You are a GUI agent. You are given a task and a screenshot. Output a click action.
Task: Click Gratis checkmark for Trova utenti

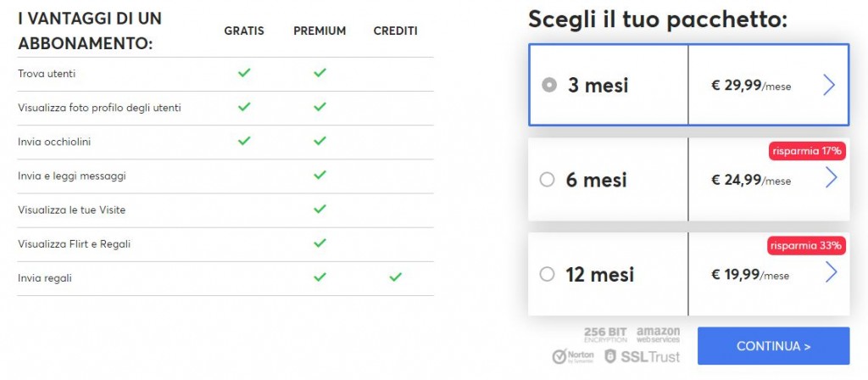pyautogui.click(x=244, y=73)
